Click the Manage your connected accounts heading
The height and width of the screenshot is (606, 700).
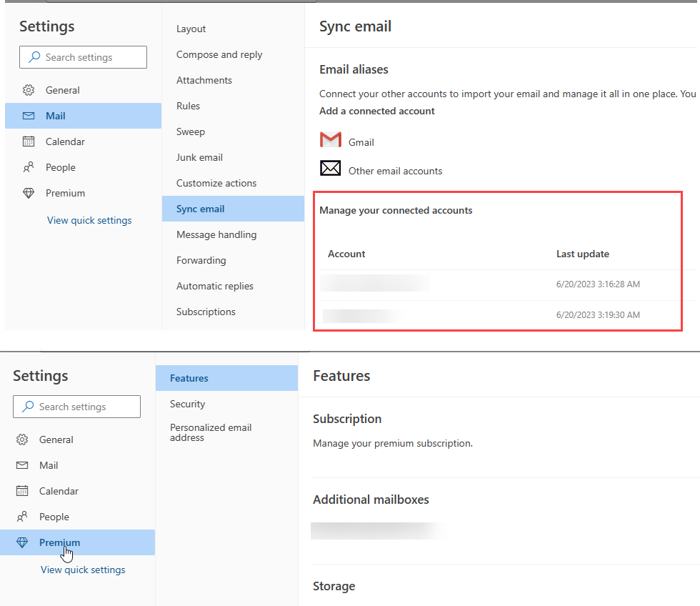(x=396, y=210)
